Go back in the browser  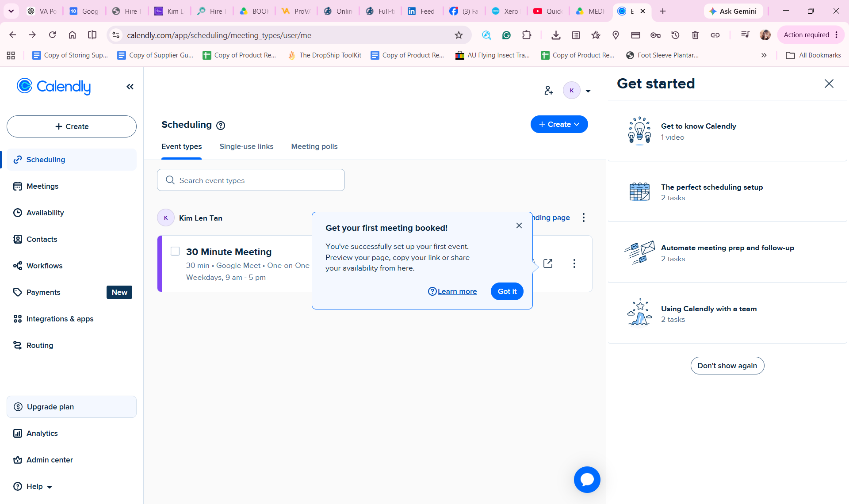[x=13, y=35]
